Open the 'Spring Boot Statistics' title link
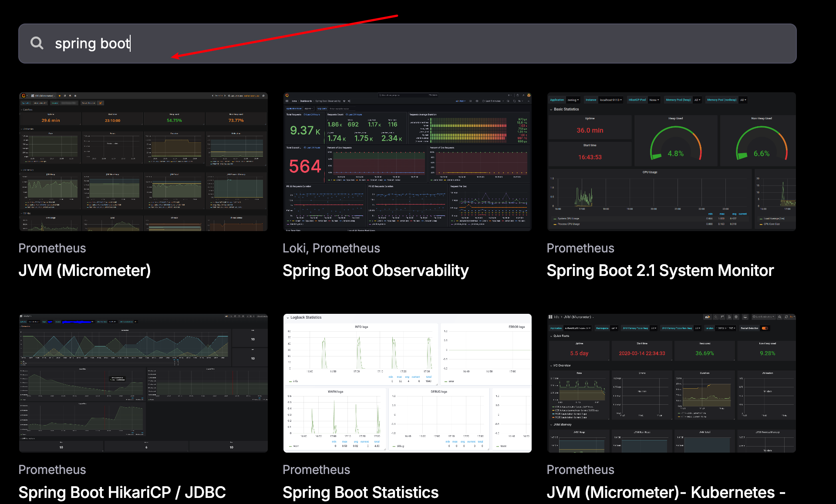Screen dimensions: 836x504 [x=361, y=492]
